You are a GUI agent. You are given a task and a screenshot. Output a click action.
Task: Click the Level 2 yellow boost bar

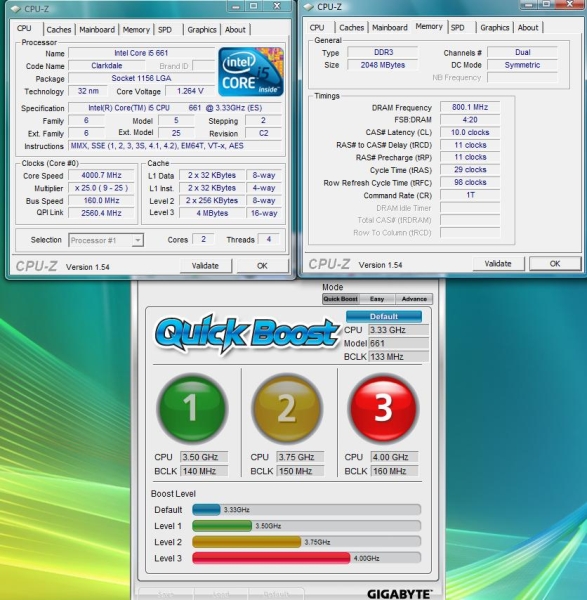coord(246,542)
